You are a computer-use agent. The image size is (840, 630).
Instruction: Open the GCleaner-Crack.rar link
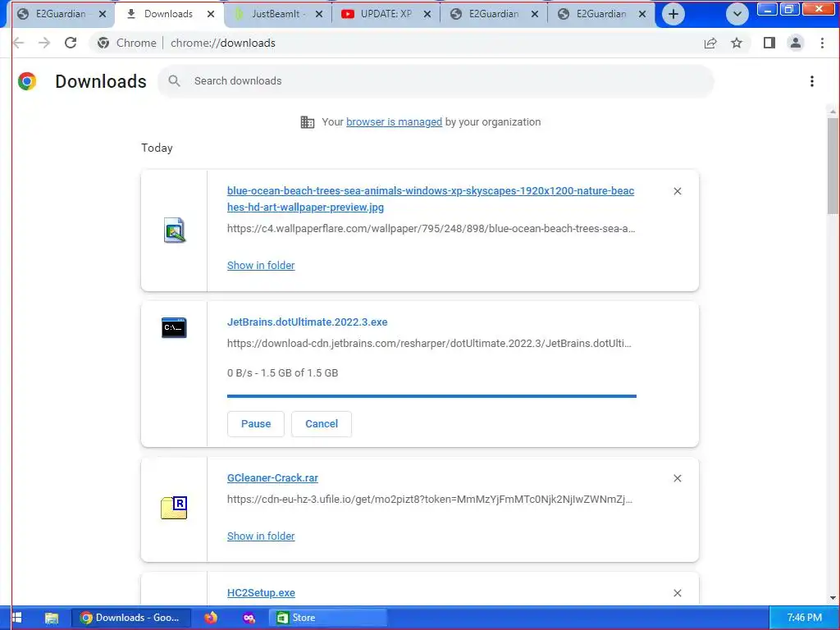tap(272, 478)
